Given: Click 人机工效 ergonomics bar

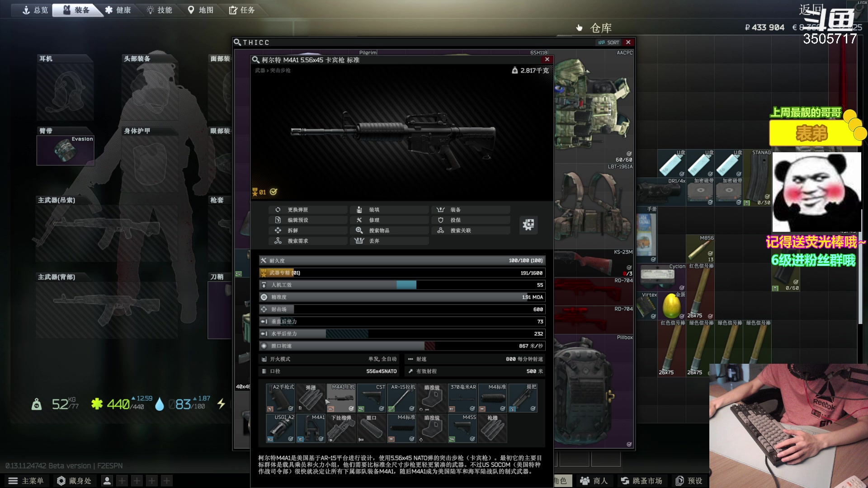Looking at the screenshot, I should tap(402, 285).
